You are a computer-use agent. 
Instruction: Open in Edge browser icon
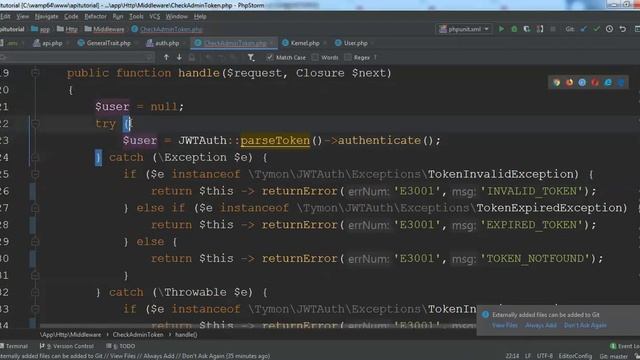[x=621, y=82]
